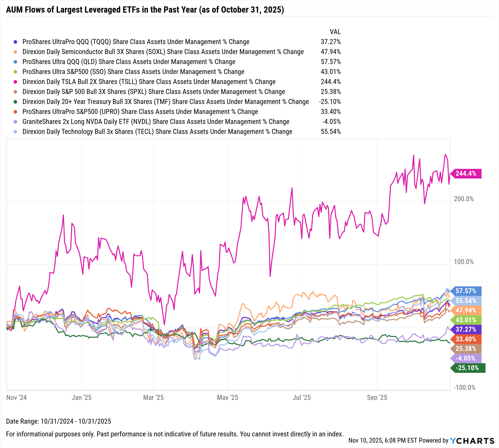Viewport: 499px width, 448px height.
Task: Click the magenta TSLL legend dot
Action: pyautogui.click(x=15, y=82)
